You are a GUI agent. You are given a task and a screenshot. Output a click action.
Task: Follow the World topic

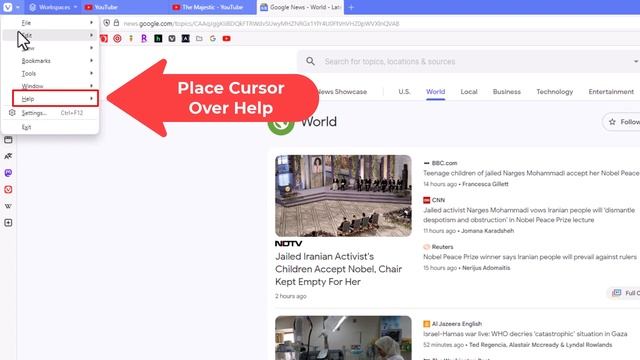tap(622, 122)
